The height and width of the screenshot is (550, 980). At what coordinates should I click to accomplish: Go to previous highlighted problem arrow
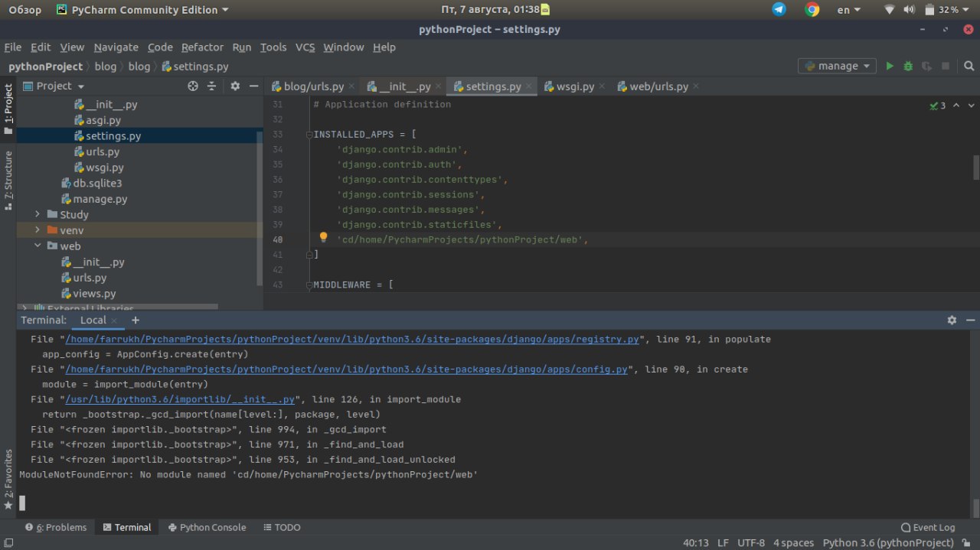pyautogui.click(x=955, y=106)
